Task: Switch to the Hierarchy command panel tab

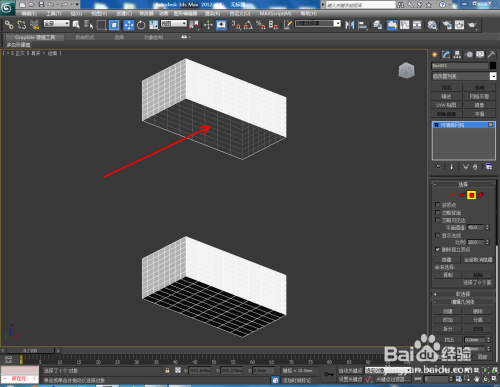Action: (457, 55)
